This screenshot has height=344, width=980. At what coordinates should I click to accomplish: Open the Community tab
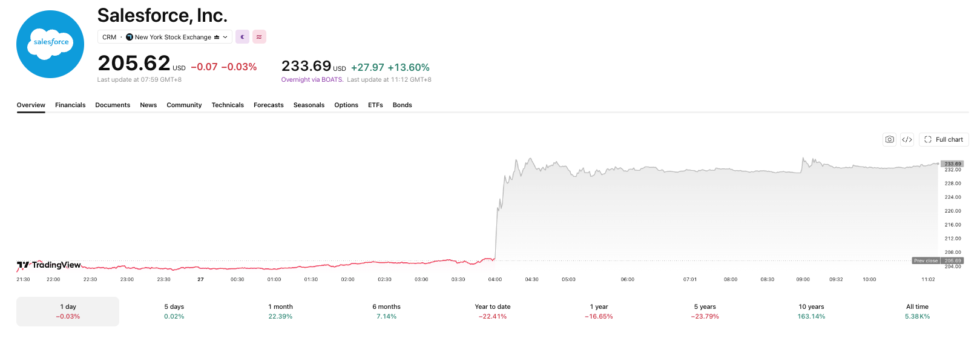184,105
